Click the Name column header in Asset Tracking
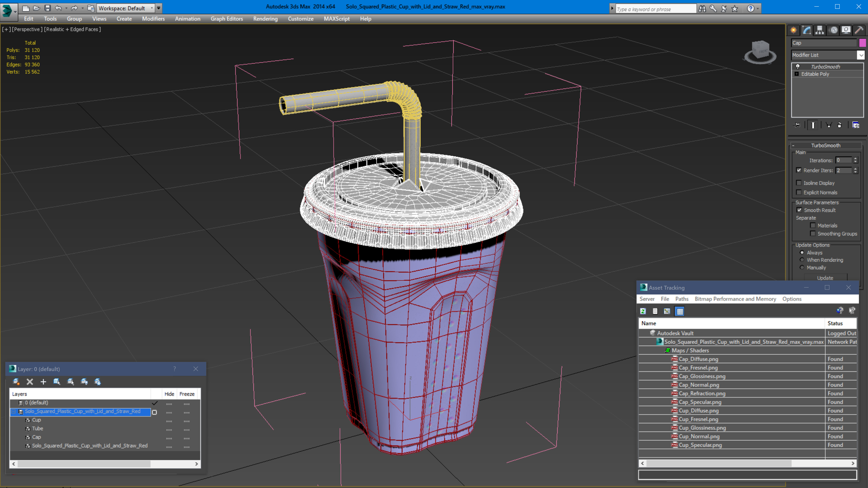Viewport: 868px width, 488px height. click(731, 323)
